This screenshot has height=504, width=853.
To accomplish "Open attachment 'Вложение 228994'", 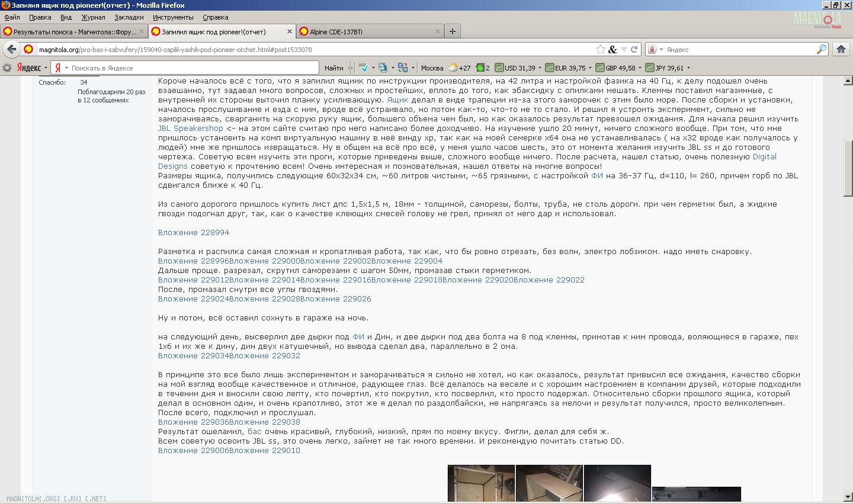I will tap(194, 232).
